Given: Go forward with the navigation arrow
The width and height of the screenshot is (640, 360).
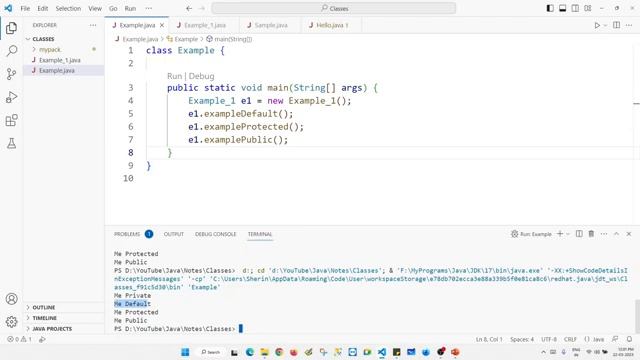Looking at the screenshot, I should (202, 8).
